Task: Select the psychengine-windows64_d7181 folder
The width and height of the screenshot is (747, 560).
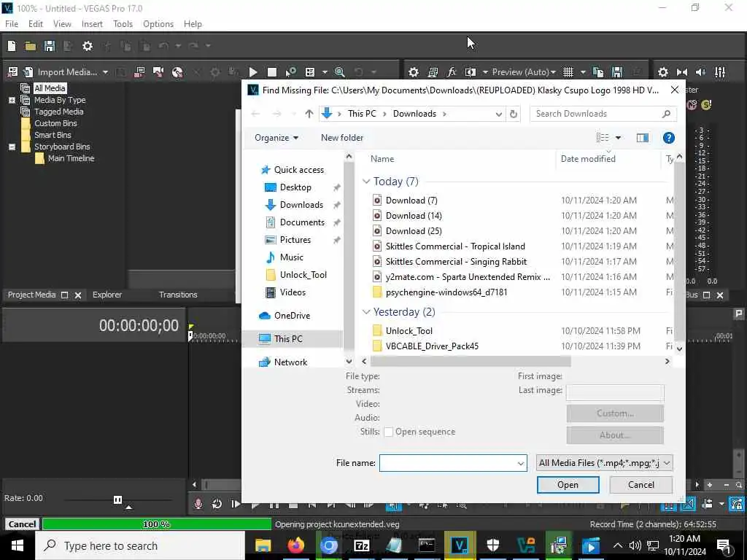Action: 446,292
